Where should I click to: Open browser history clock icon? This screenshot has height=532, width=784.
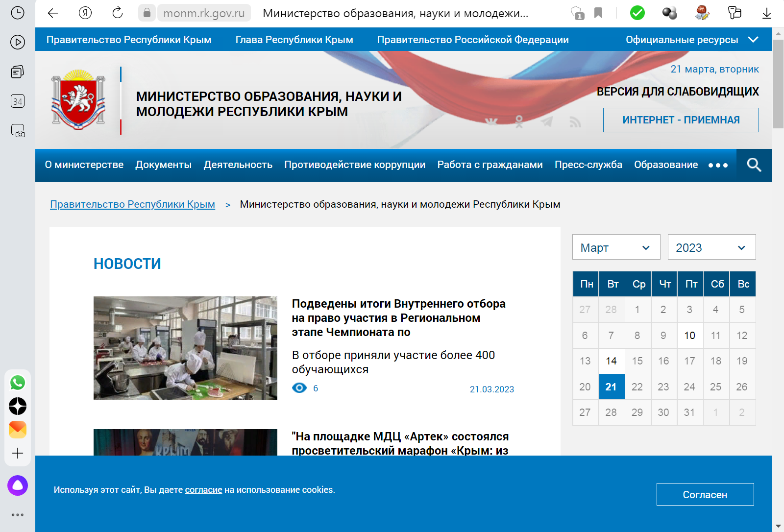click(18, 13)
